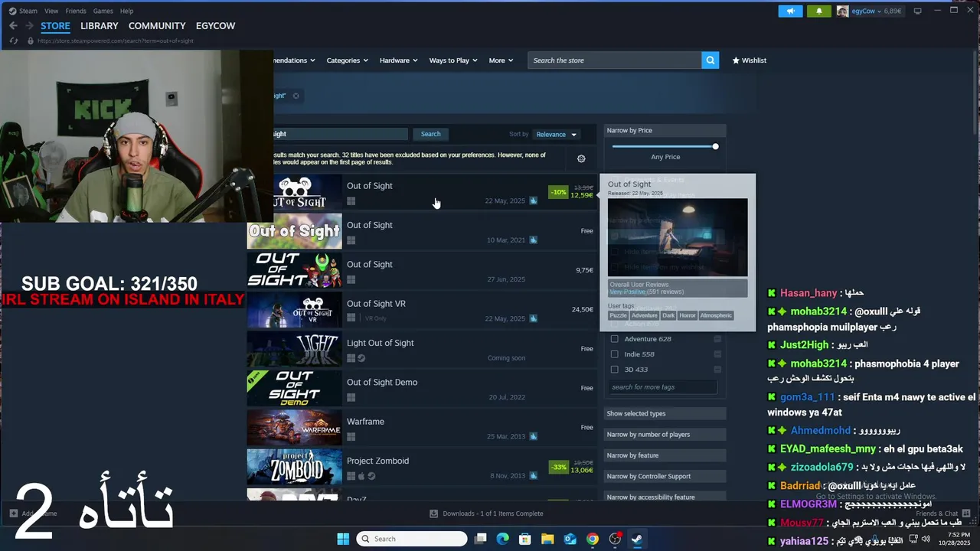Open Out of Sight Demo result

(x=421, y=388)
